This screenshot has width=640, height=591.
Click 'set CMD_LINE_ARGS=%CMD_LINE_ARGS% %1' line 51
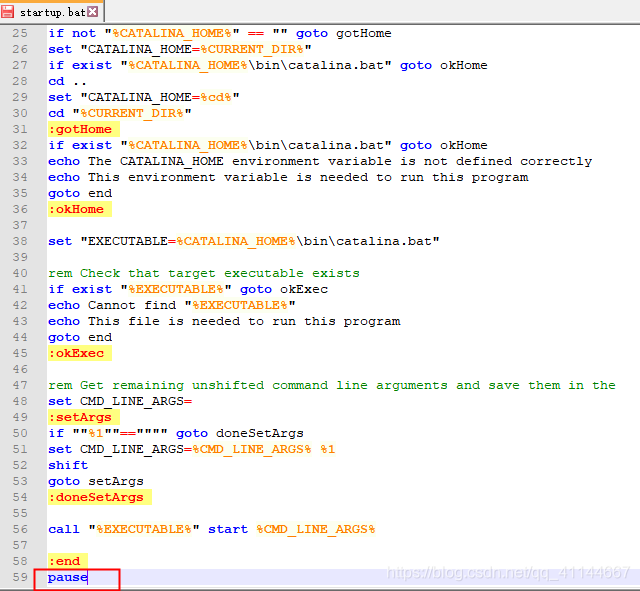(x=191, y=449)
